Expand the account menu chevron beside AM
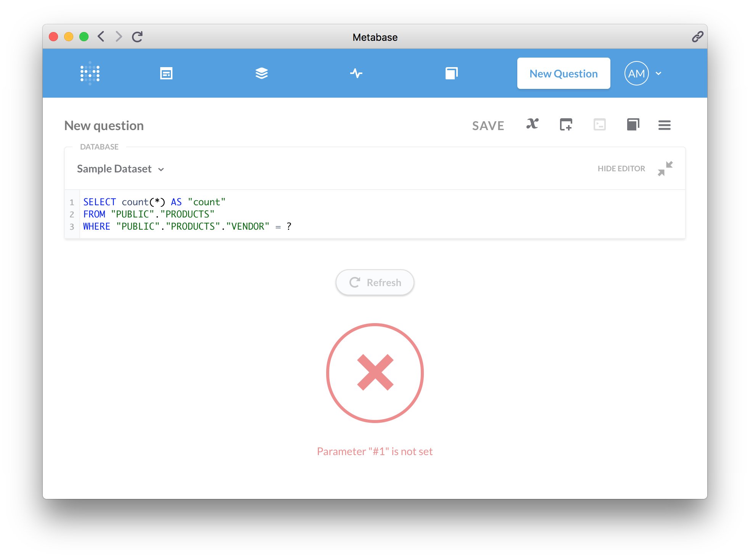The height and width of the screenshot is (560, 750). (658, 73)
